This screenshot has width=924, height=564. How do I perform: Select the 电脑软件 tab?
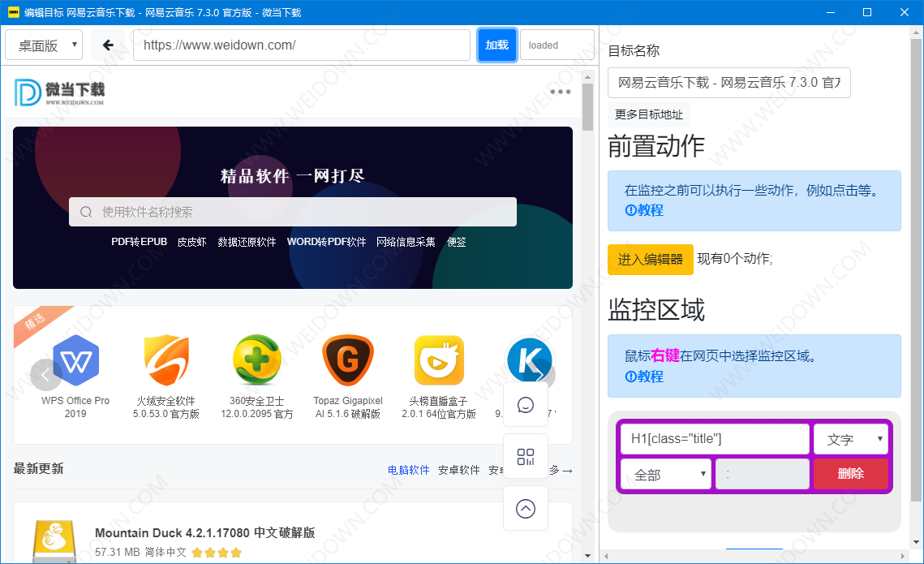pyautogui.click(x=408, y=470)
